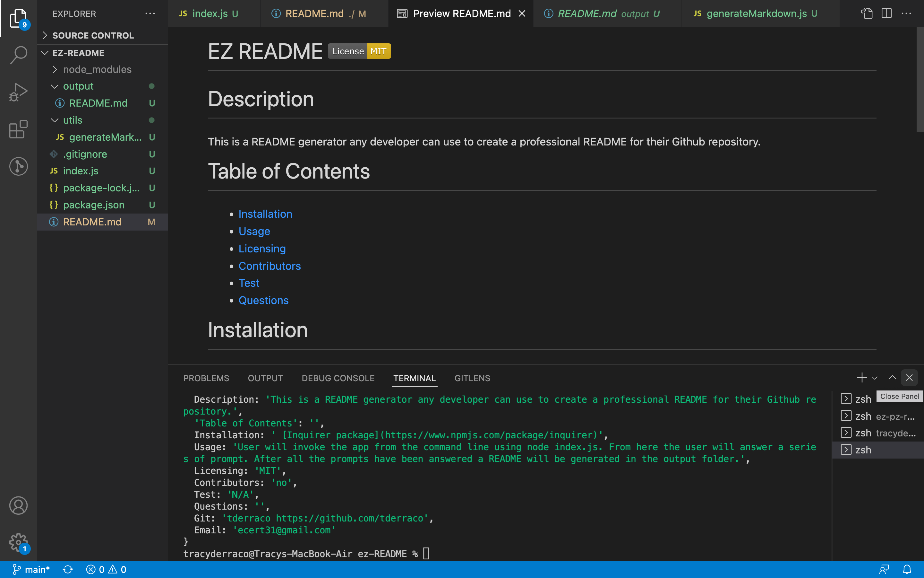
Task: Click the Show Source icon in editor toolbar
Action: click(x=866, y=13)
